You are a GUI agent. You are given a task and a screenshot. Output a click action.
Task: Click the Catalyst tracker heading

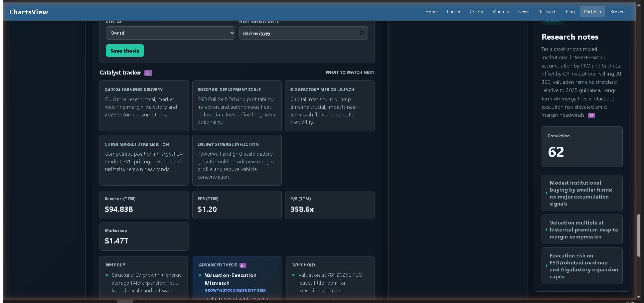[x=120, y=73]
